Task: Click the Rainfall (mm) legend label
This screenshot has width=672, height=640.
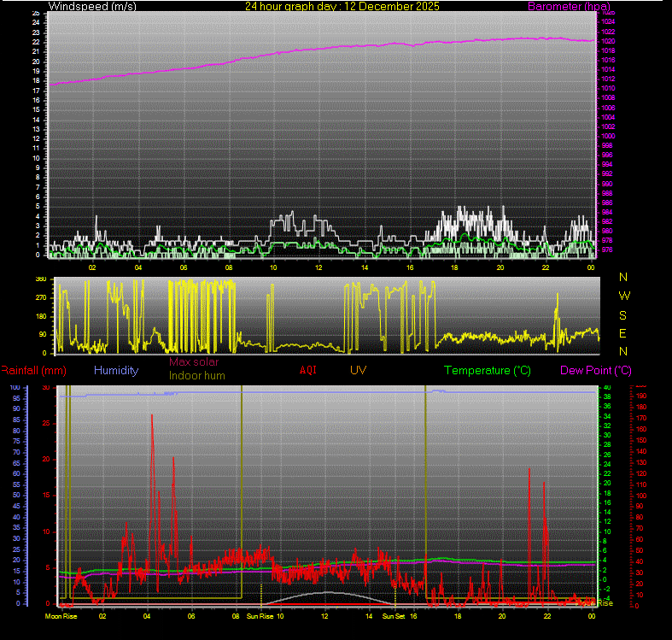Action: (x=33, y=371)
